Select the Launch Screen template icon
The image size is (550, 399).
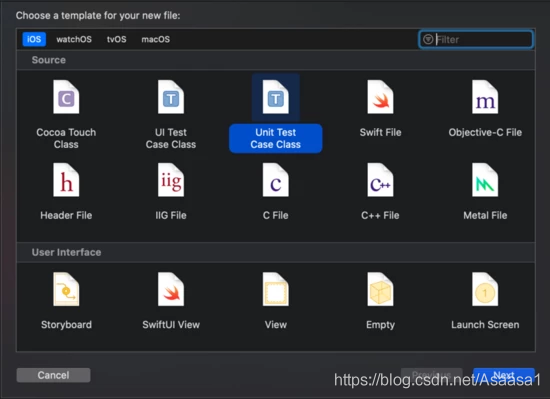point(485,289)
